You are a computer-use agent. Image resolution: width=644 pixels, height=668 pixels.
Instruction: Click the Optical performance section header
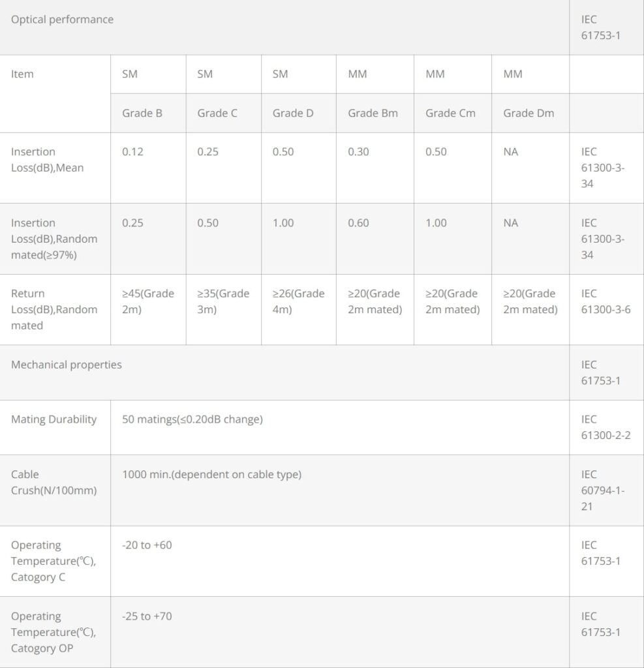point(62,20)
